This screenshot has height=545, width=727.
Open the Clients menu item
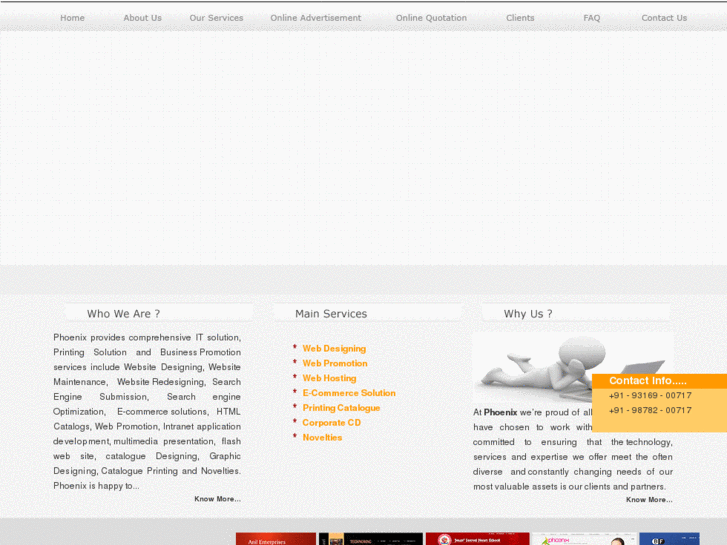520,18
